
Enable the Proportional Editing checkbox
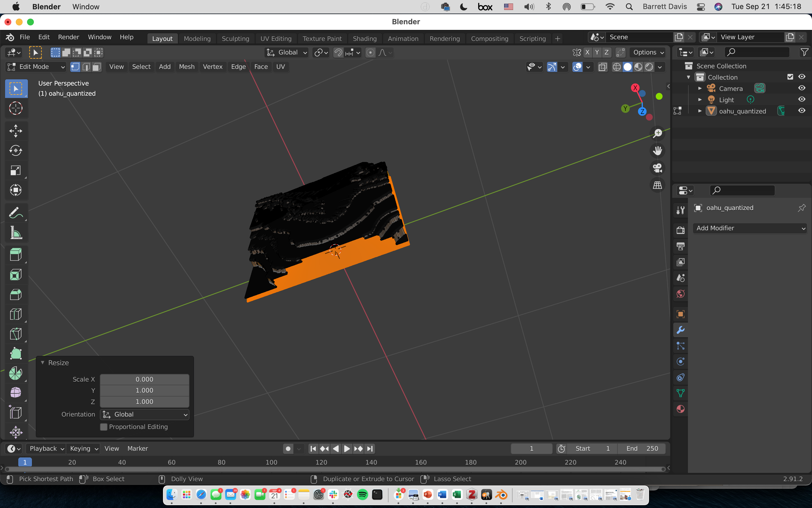(x=104, y=427)
